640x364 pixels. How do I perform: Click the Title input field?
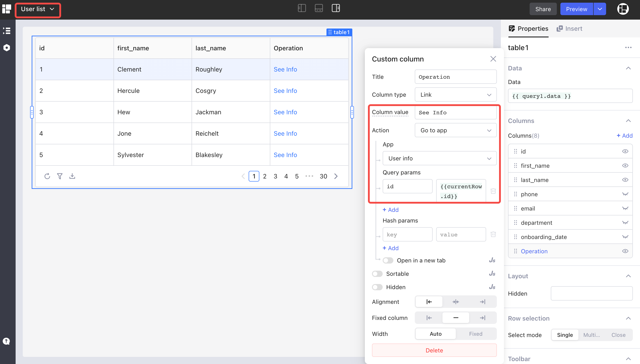click(x=455, y=77)
